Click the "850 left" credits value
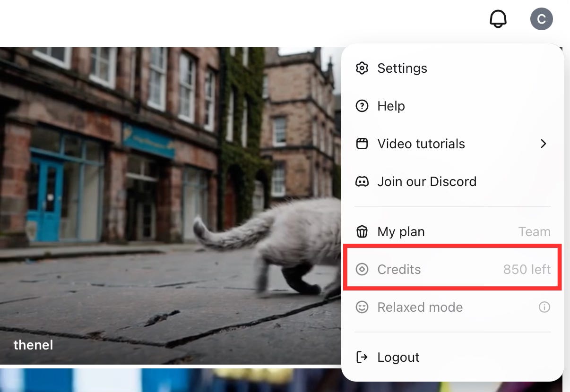Screen dimensions: 570x392 tap(527, 269)
